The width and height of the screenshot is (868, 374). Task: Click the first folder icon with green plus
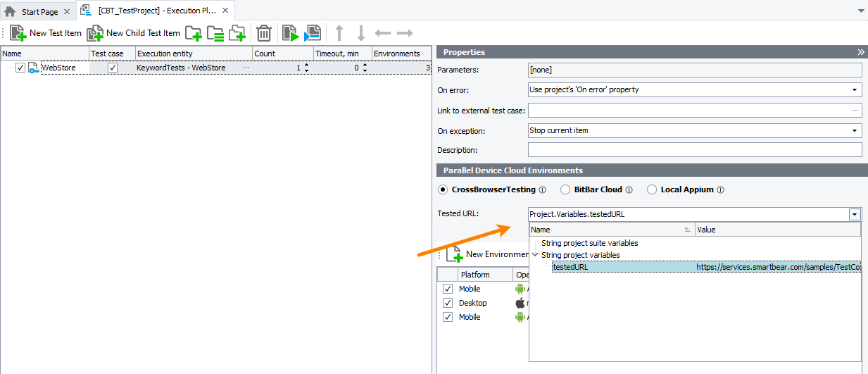(x=194, y=32)
